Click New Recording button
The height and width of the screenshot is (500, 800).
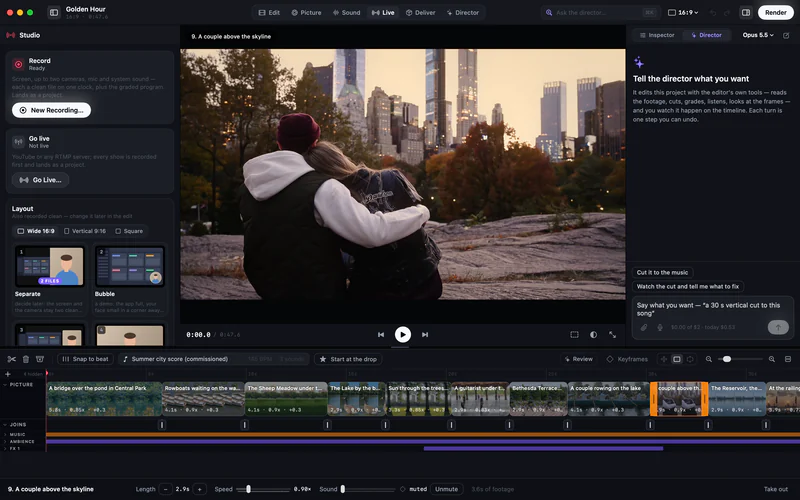point(52,110)
